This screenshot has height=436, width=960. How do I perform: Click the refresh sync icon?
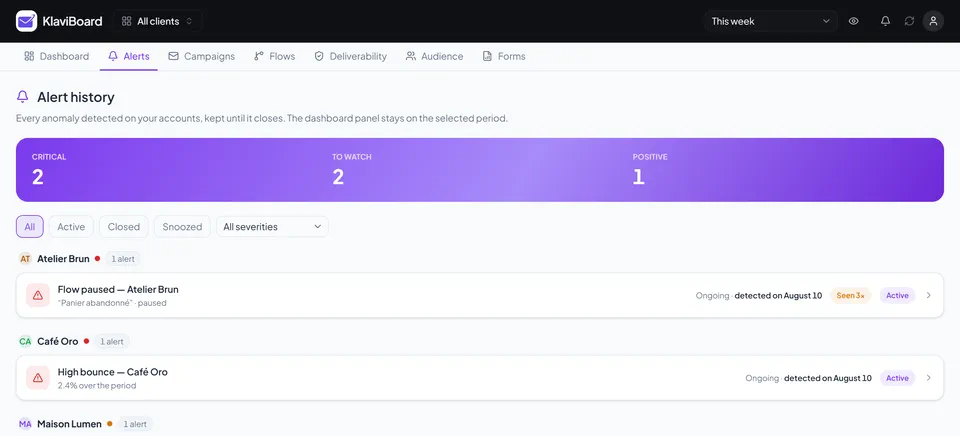click(x=909, y=21)
